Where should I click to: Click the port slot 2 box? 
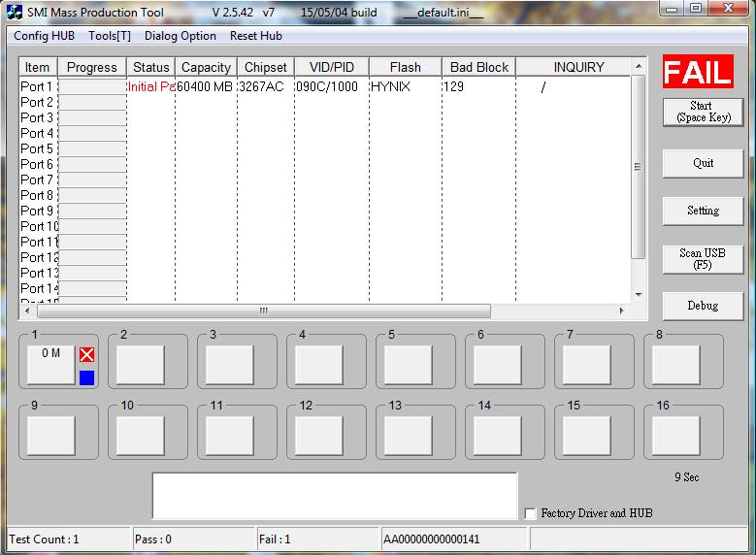click(141, 365)
